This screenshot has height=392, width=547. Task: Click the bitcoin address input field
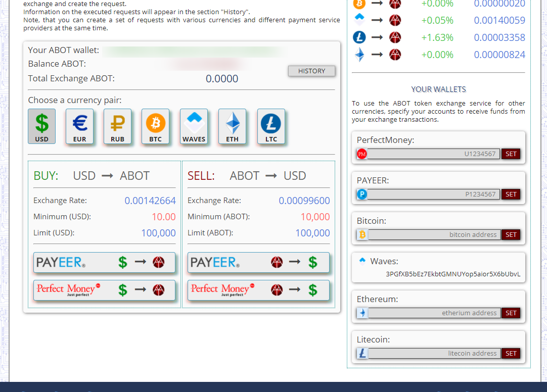tap(435, 235)
